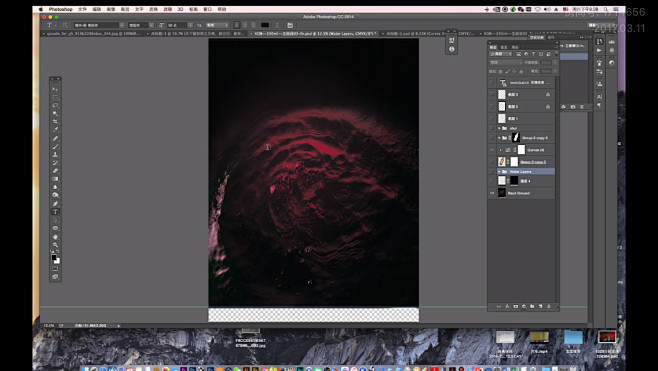Expand the Group 2 copy 2 folder

(x=499, y=138)
